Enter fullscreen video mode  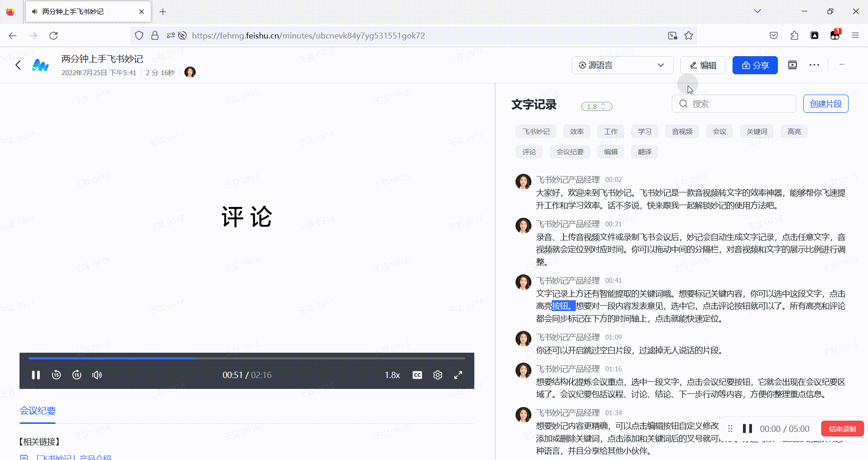[458, 375]
